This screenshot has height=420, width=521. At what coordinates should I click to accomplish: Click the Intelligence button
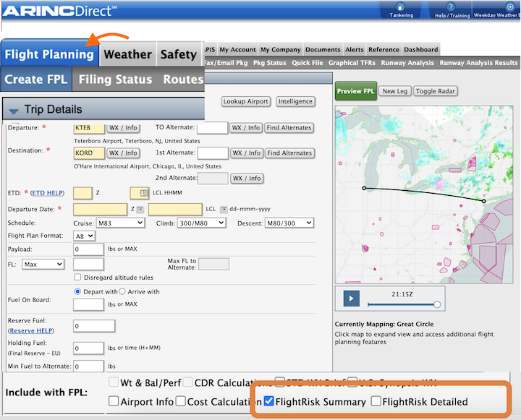(x=295, y=101)
